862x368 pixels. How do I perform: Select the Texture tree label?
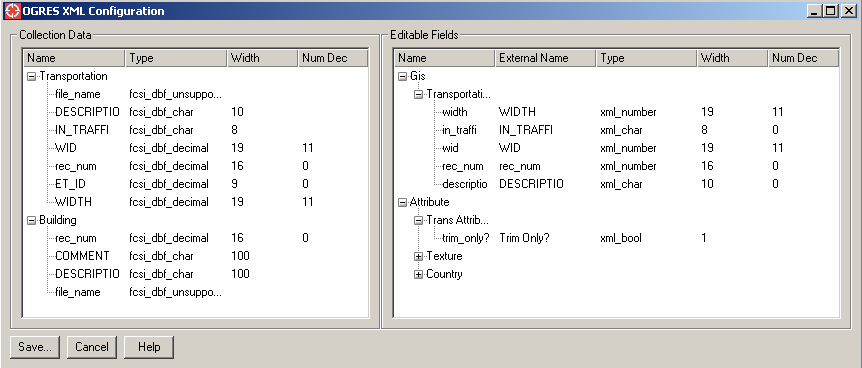[x=444, y=256]
